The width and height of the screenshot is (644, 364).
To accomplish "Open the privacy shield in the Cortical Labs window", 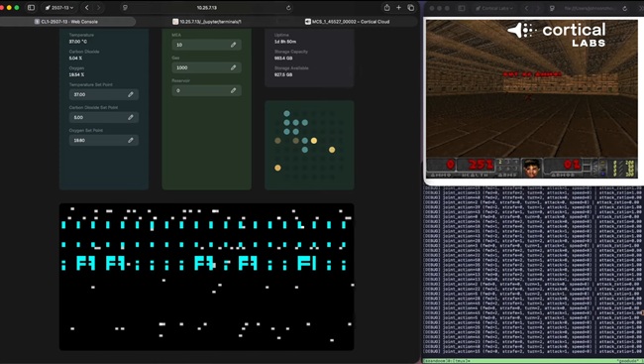I will [x=552, y=8].
